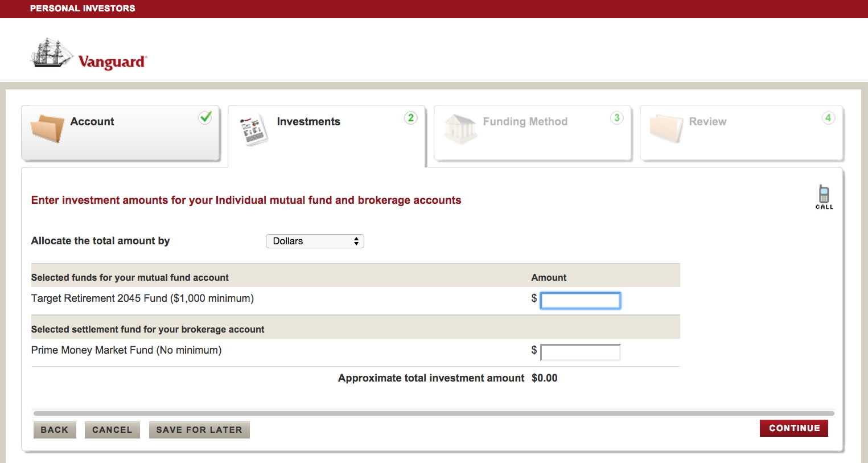Screen dimensions: 868x463
Task: Click the Review folder icon
Action: click(x=666, y=129)
